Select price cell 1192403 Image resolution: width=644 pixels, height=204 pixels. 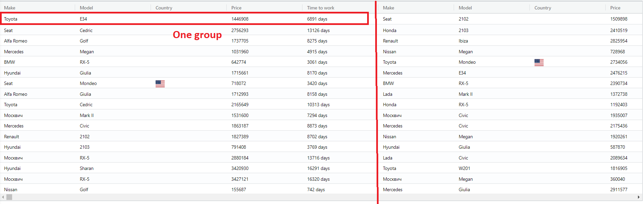tap(619, 105)
